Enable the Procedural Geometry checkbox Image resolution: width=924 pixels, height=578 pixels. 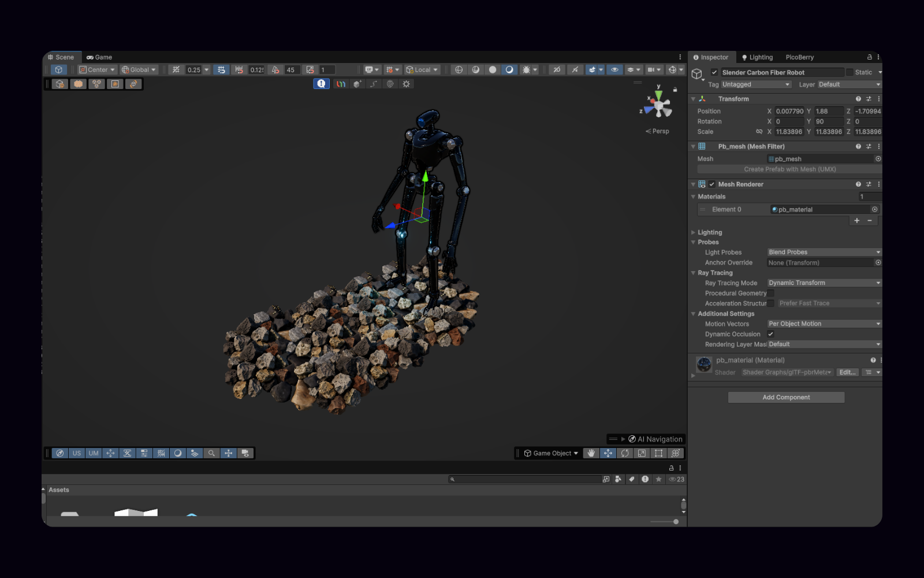770,293
